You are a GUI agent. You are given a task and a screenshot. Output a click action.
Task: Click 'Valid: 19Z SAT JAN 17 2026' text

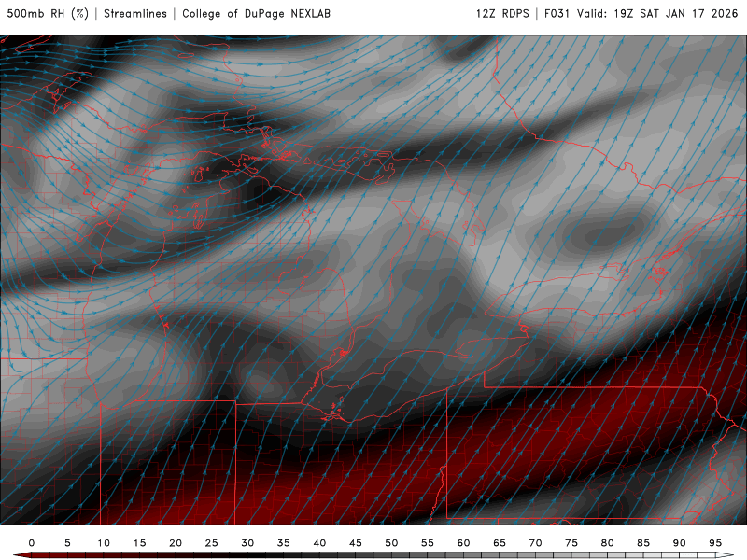(x=657, y=14)
